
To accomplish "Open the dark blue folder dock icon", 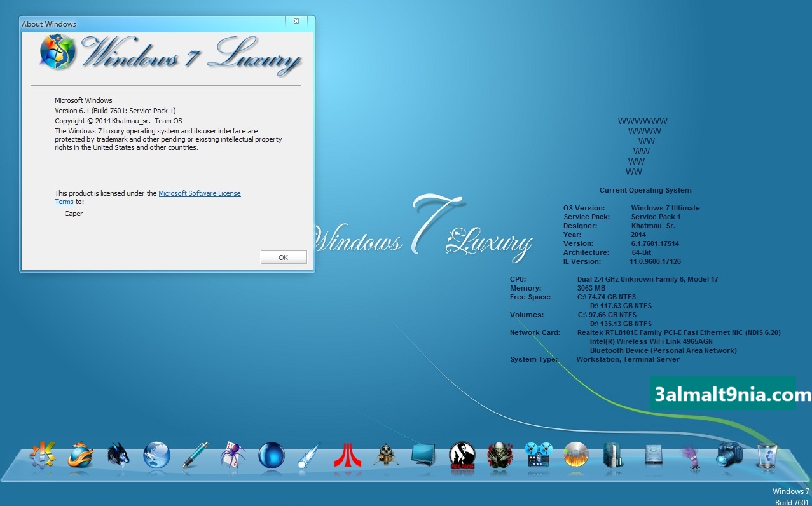I will pos(614,455).
